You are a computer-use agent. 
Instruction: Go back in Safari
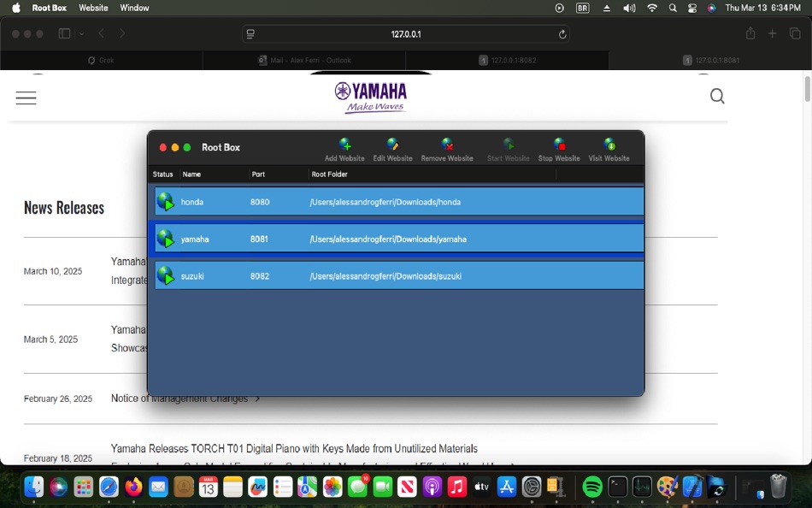[102, 33]
